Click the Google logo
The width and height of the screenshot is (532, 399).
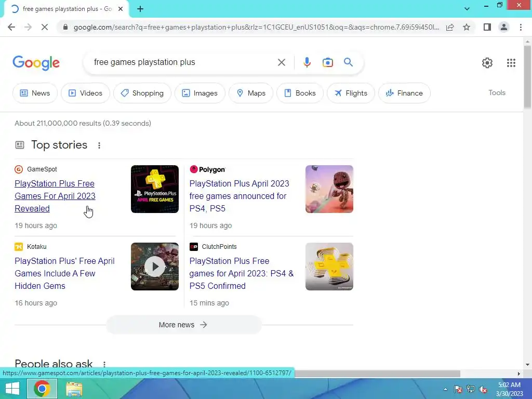point(36,63)
